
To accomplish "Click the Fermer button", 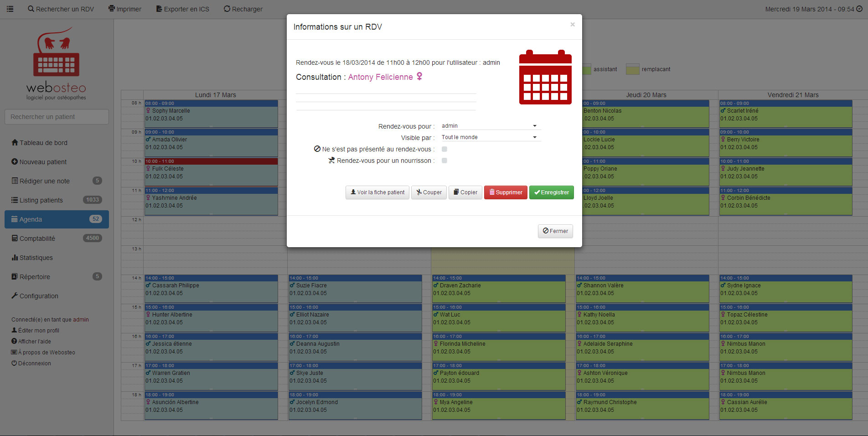I will pos(555,231).
